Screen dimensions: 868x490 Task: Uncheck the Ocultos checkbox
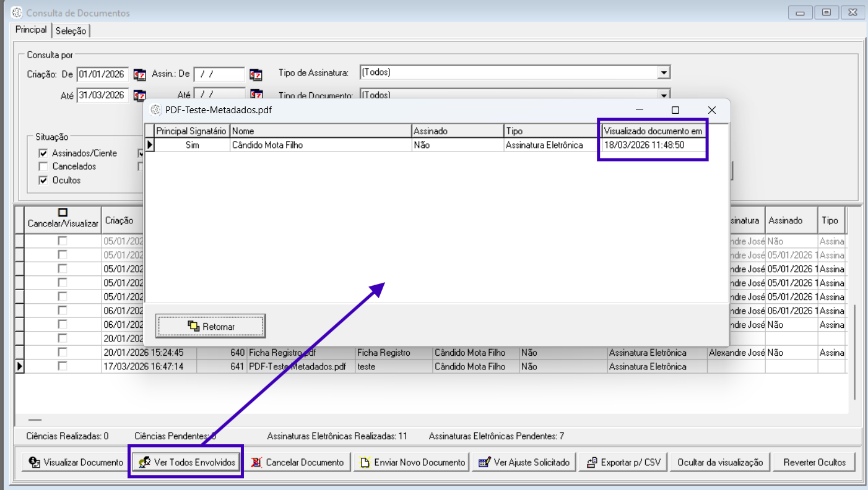click(43, 181)
